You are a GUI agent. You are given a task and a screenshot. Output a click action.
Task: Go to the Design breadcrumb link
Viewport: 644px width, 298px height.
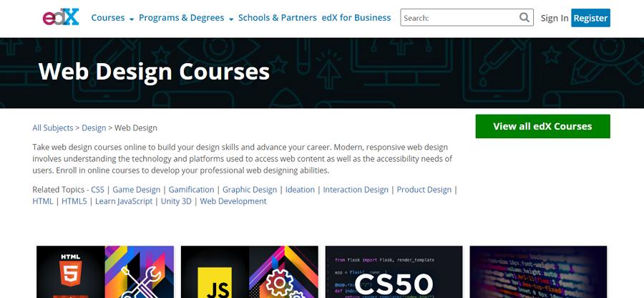tap(94, 128)
